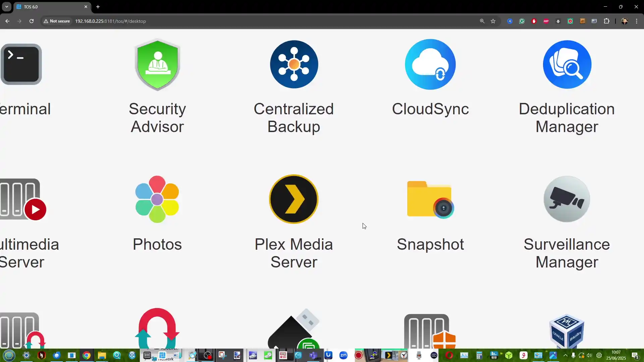Open the Centralized Backup app icon
644x362 pixels.
294,64
